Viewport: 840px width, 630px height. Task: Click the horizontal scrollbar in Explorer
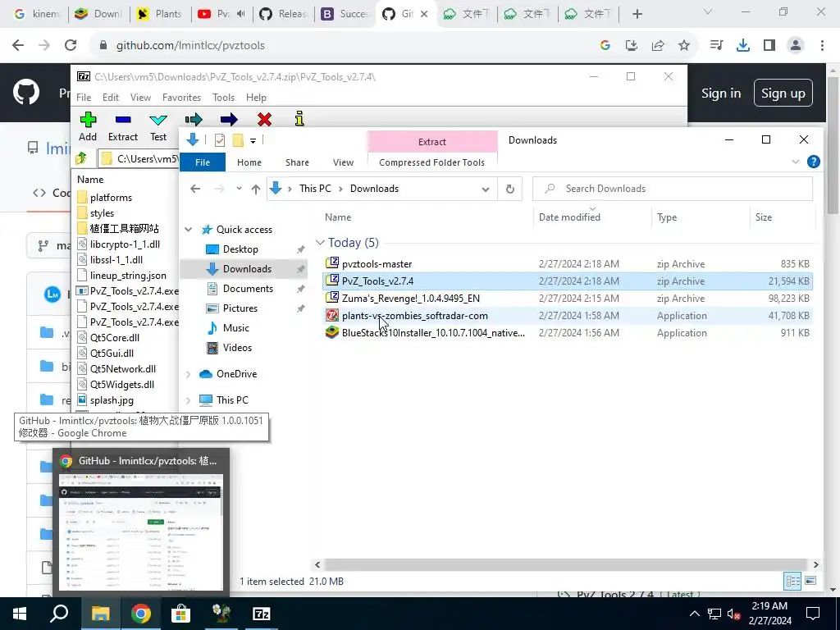pos(565,564)
